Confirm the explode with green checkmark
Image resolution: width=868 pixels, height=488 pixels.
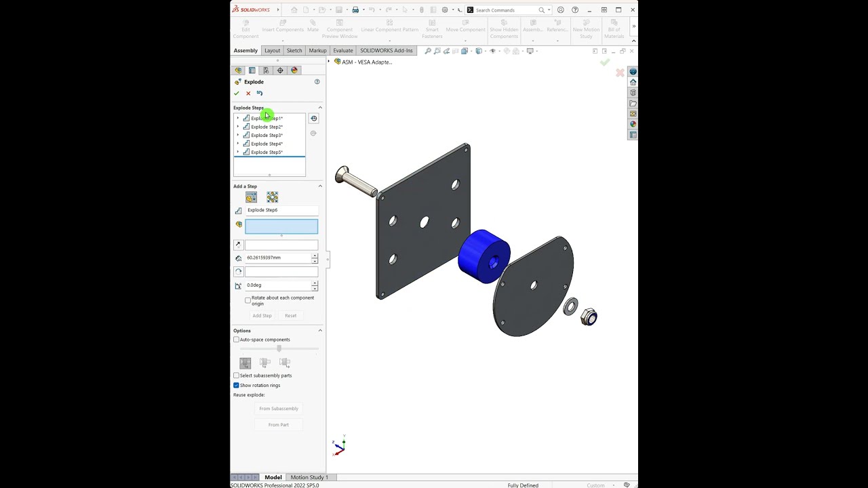click(x=237, y=93)
